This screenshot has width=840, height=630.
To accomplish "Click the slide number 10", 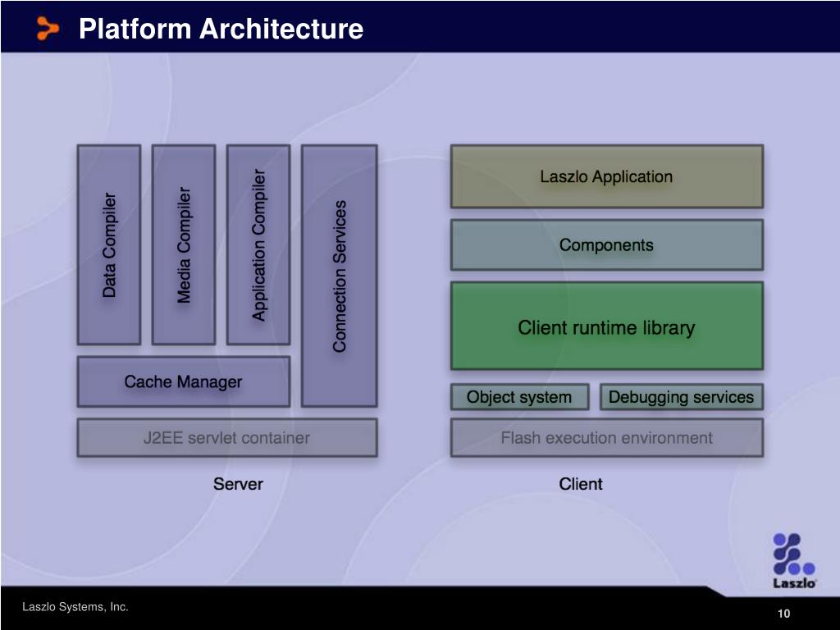I will tap(783, 614).
